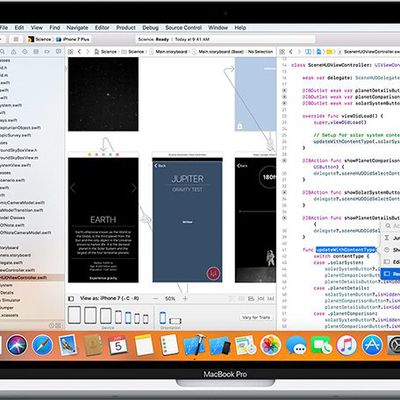Click right arrow in EARTH scene
The width and height of the screenshot is (400, 400).
133,188
